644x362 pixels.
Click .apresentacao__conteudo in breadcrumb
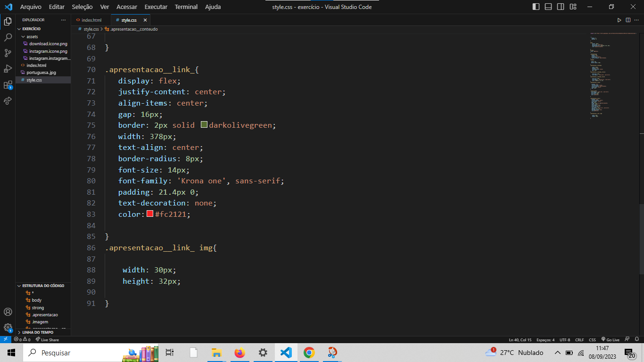[133, 29]
